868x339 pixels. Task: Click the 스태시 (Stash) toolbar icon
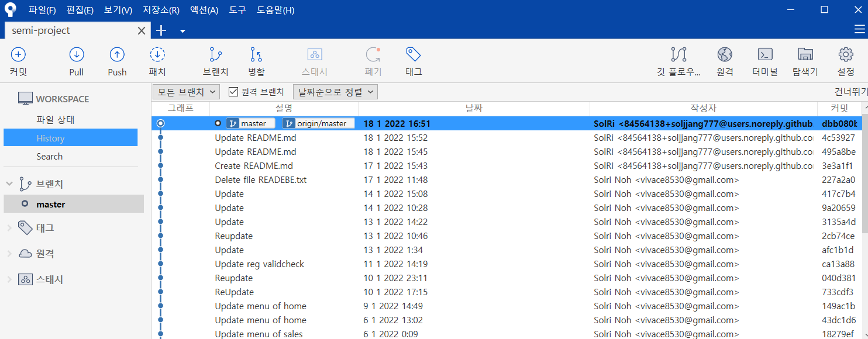[315, 55]
